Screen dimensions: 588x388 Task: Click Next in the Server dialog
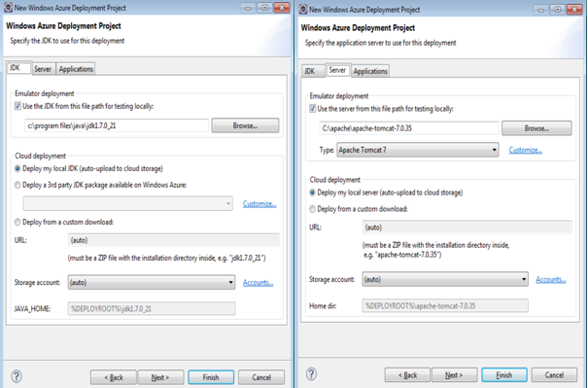coord(454,374)
